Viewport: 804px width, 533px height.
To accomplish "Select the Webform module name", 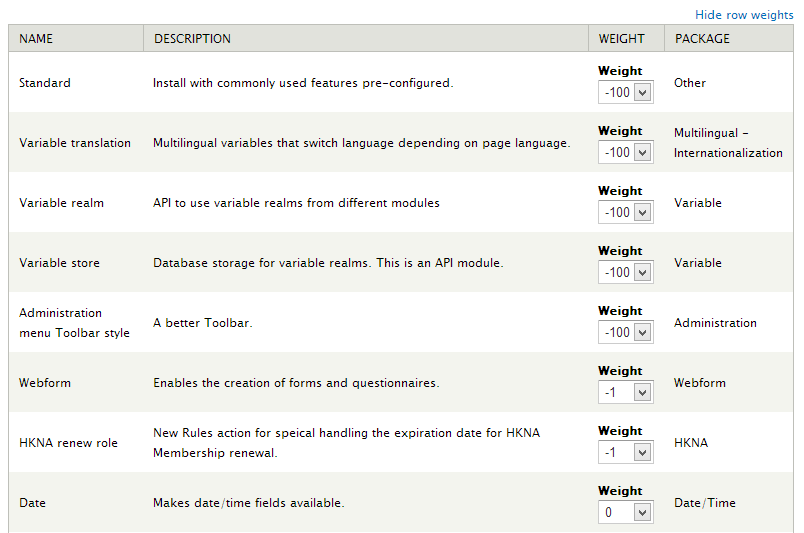I will point(45,383).
